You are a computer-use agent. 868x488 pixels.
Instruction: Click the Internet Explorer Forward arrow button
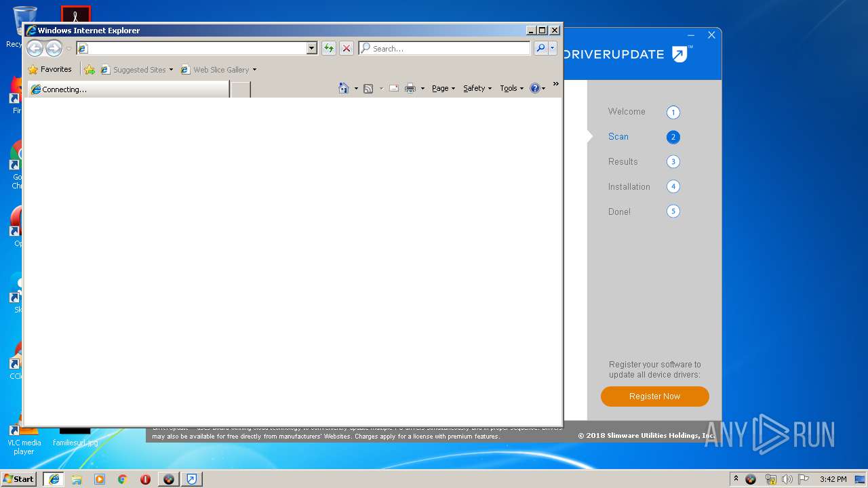tap(54, 48)
